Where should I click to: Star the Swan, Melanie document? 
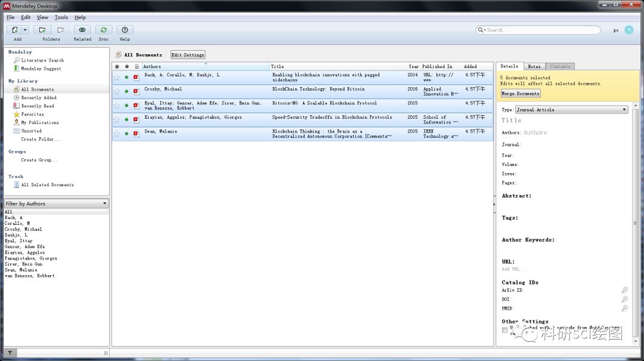pyautogui.click(x=117, y=134)
